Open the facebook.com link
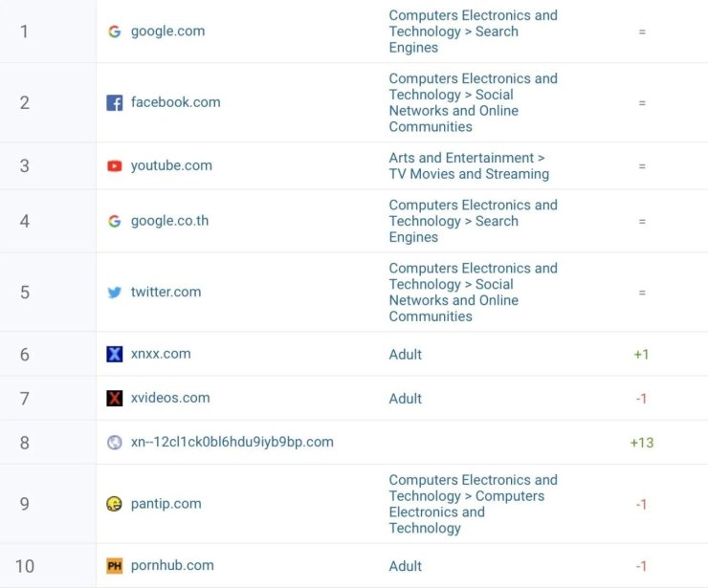The height and width of the screenshot is (588, 708). click(176, 102)
